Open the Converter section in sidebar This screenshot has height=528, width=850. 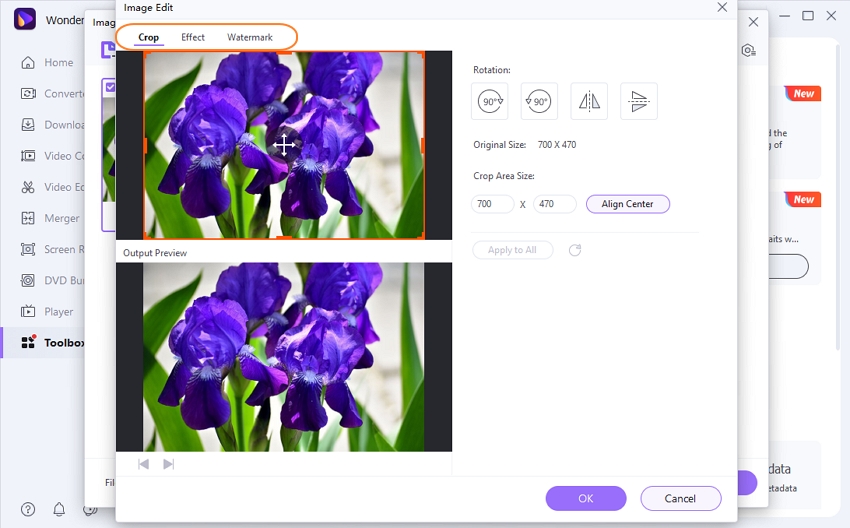click(x=51, y=94)
